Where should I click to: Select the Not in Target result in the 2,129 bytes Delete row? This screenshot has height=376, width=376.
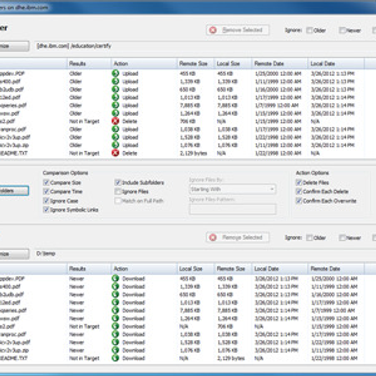pyautogui.click(x=84, y=153)
